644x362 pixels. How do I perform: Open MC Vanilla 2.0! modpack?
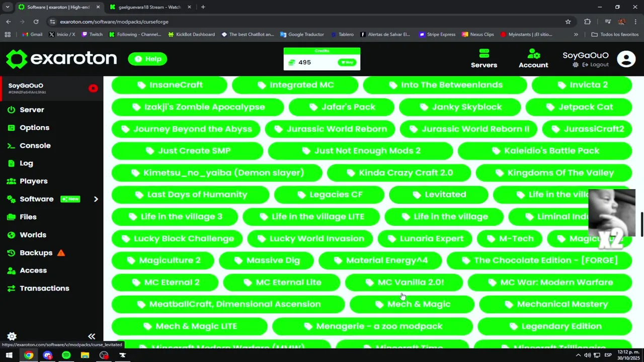point(404,283)
